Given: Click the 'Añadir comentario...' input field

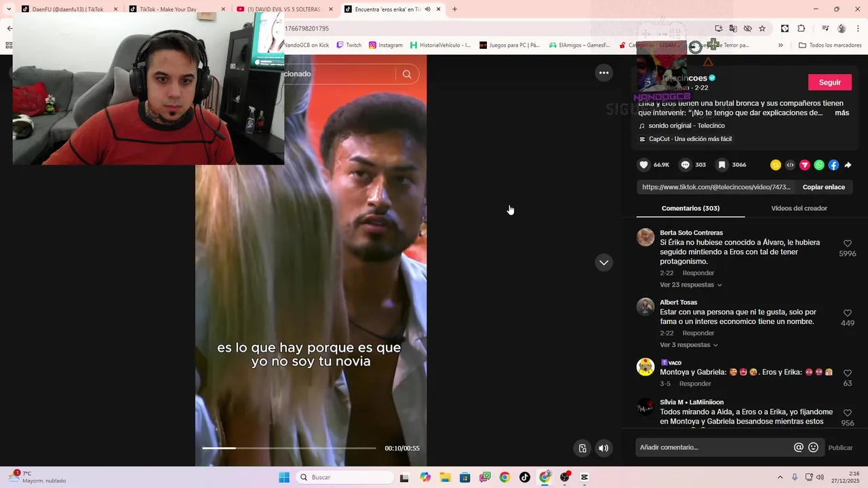Looking at the screenshot, I should 715,447.
